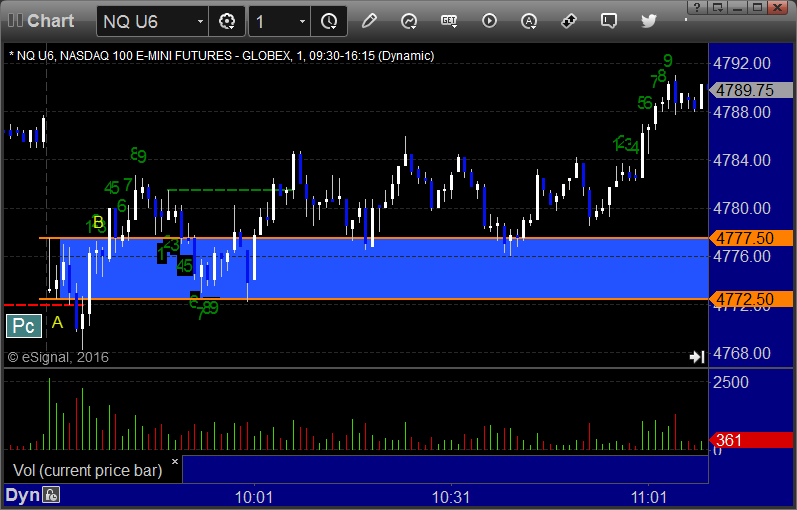Click the 4792.00 price axis label
This screenshot has height=510, width=797.
742,64
